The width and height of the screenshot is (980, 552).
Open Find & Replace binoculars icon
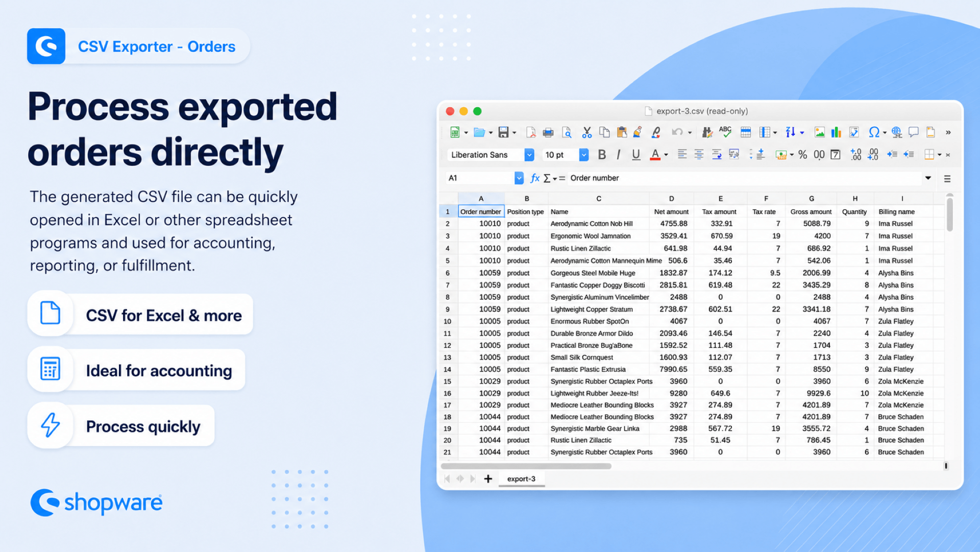707,133
